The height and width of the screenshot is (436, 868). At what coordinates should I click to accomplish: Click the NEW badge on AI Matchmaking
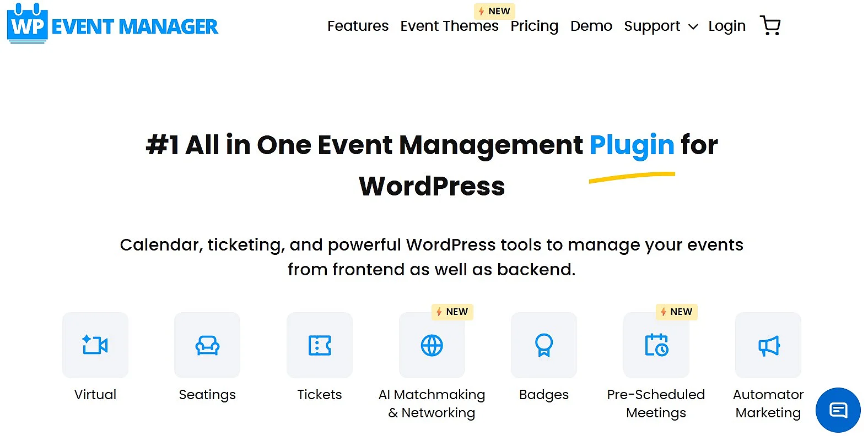[x=452, y=312]
